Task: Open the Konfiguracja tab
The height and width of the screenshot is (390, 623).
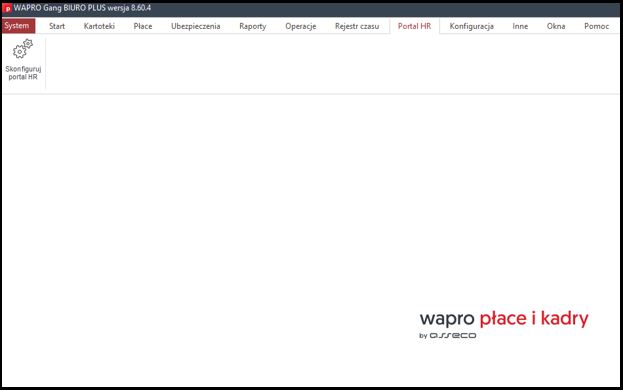Action: tap(472, 26)
